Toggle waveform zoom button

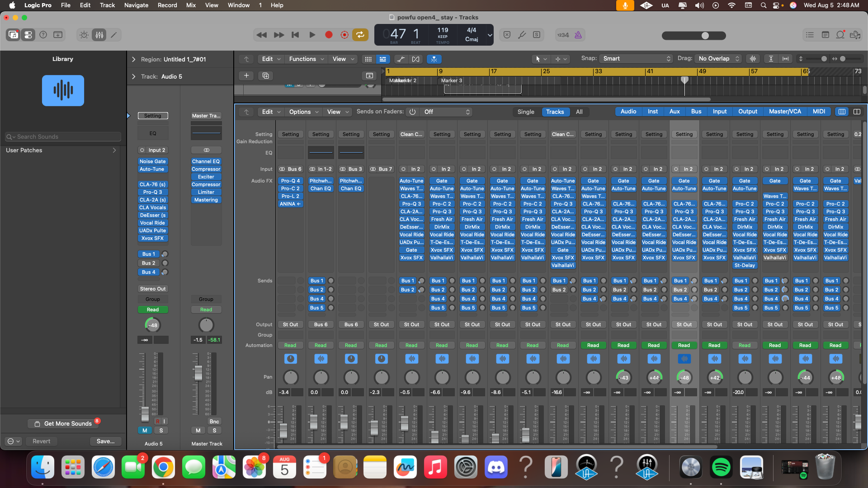click(x=753, y=59)
